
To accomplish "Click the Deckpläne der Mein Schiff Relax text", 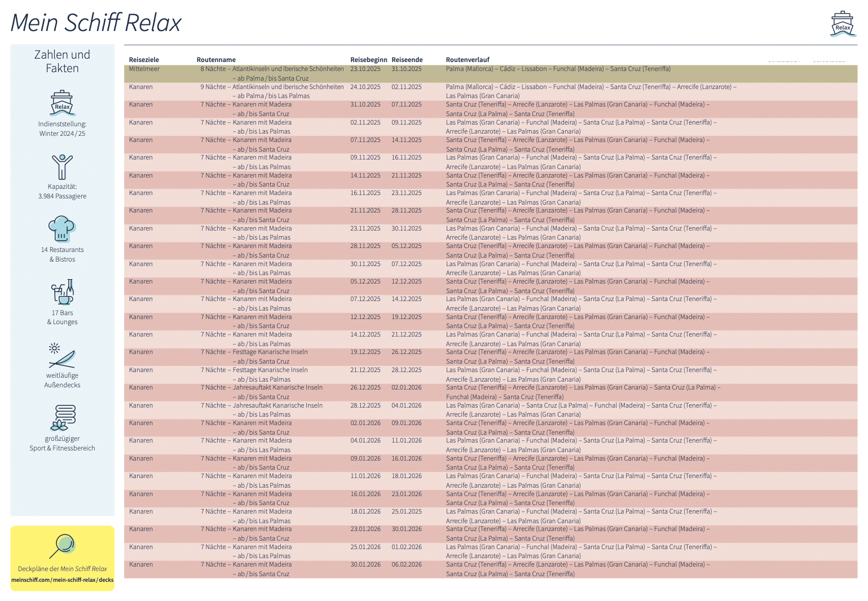I will (62, 569).
